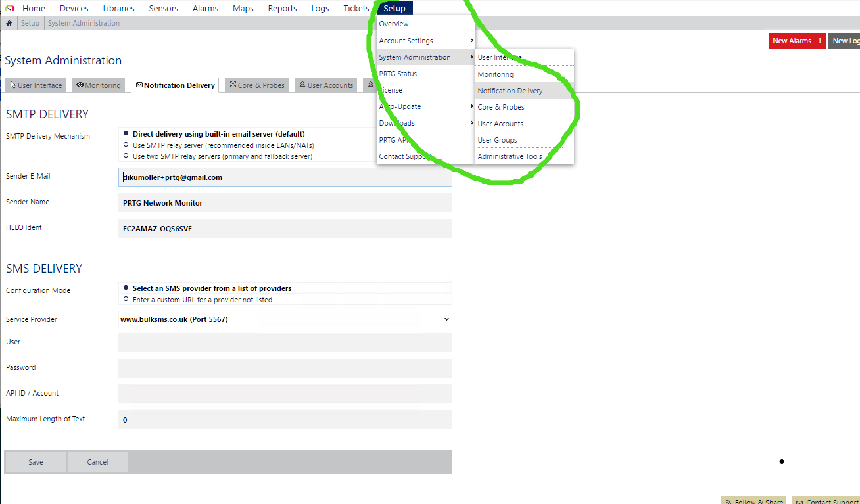The width and height of the screenshot is (860, 504).
Task: Click the New Alarms button
Action: point(797,41)
